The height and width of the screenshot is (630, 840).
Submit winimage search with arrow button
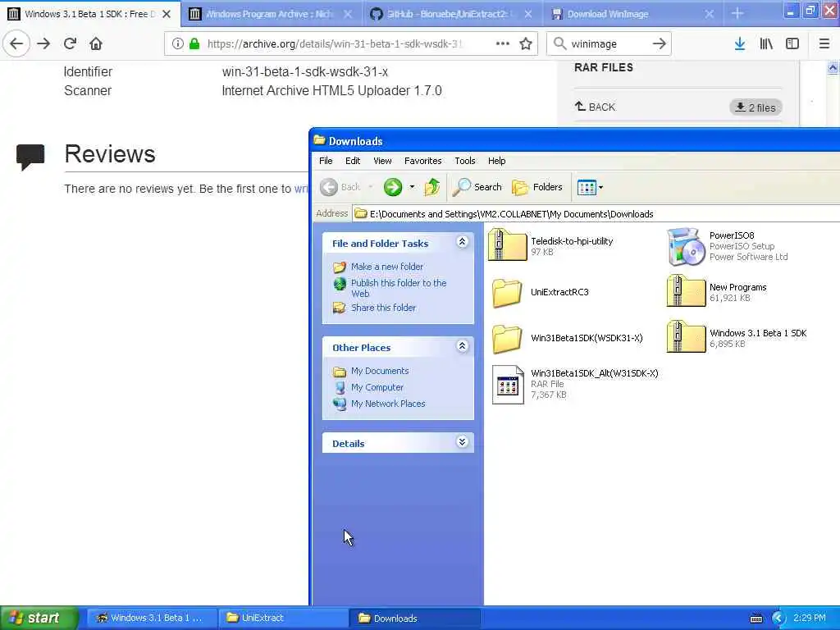click(x=659, y=43)
